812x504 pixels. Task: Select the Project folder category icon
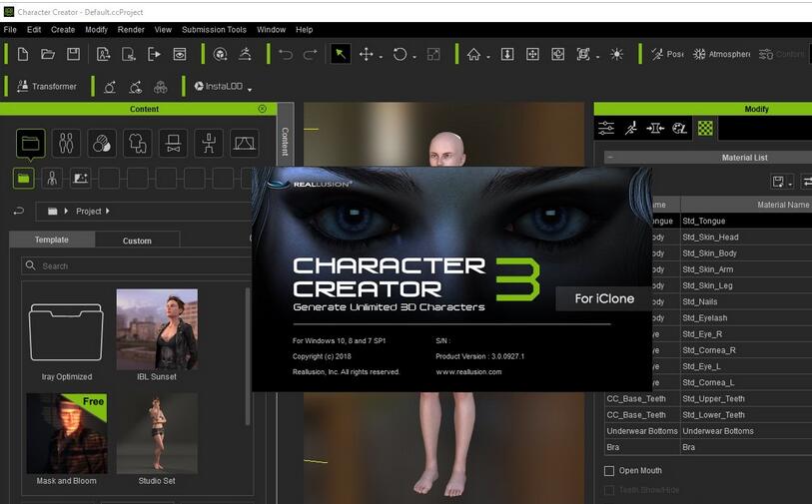point(31,143)
